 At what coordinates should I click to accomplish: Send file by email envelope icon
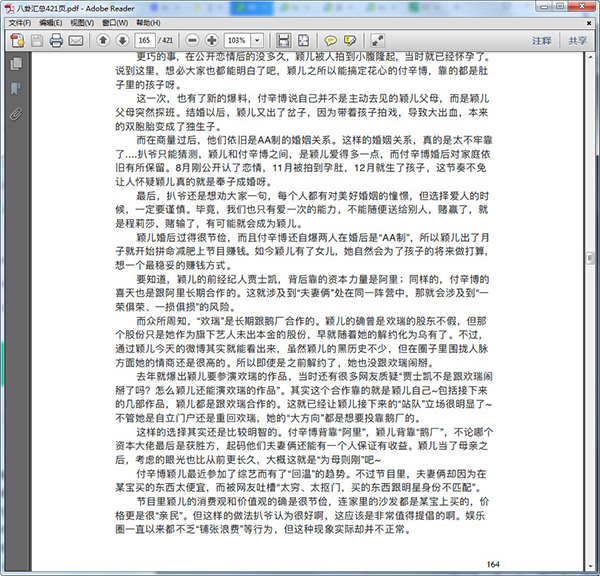76,40
